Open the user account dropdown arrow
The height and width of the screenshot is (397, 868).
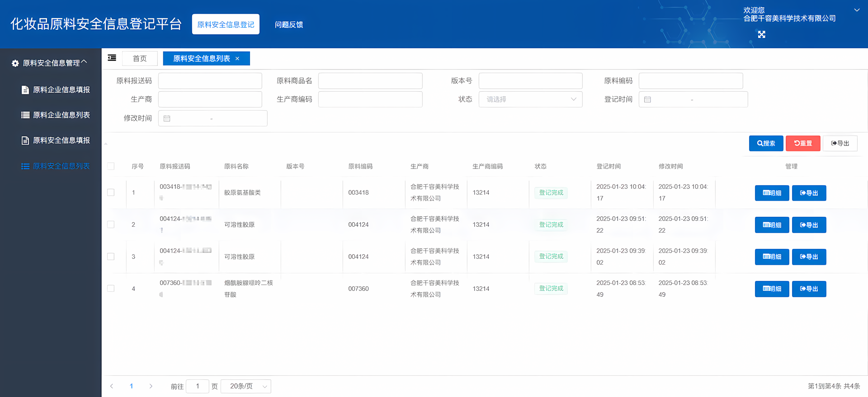856,10
